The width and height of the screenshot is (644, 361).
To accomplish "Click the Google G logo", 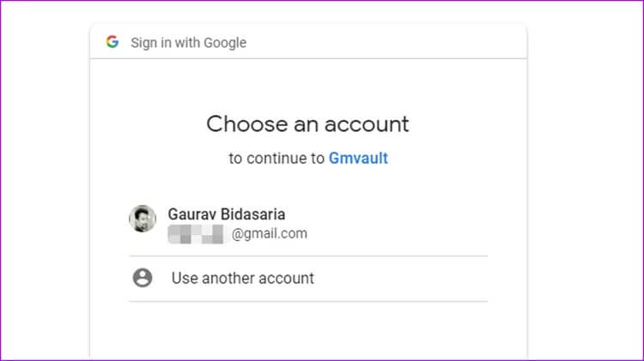I will point(112,42).
